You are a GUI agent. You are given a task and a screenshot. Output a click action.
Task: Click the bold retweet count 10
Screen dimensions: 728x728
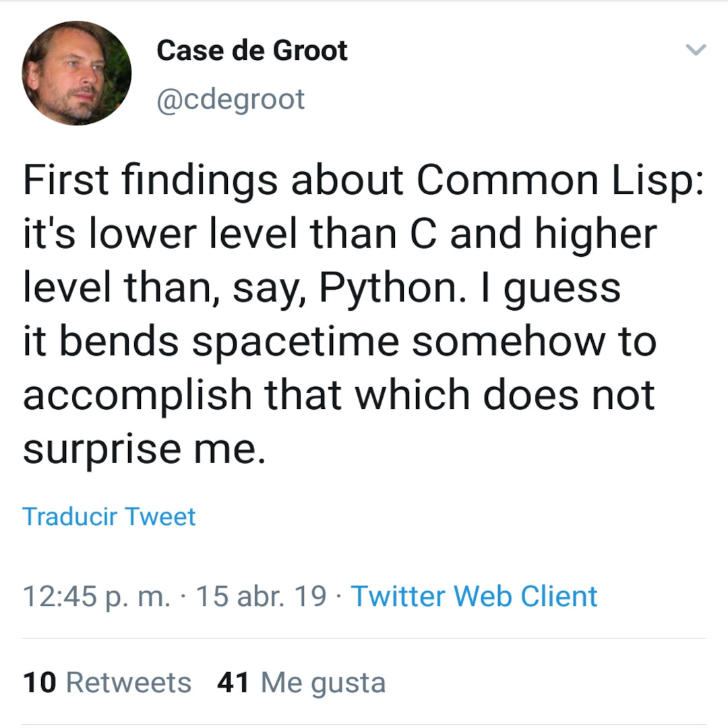pos(40,682)
